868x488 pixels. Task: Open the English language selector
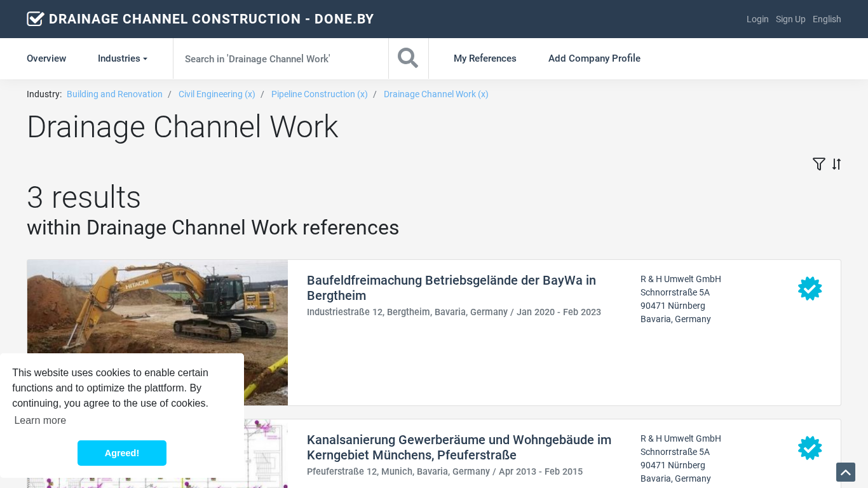coord(827,19)
